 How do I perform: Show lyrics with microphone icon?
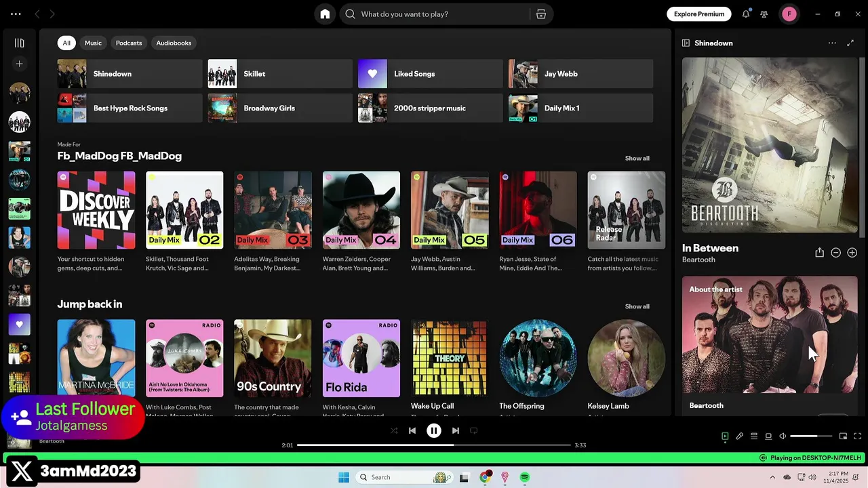pos(739,436)
